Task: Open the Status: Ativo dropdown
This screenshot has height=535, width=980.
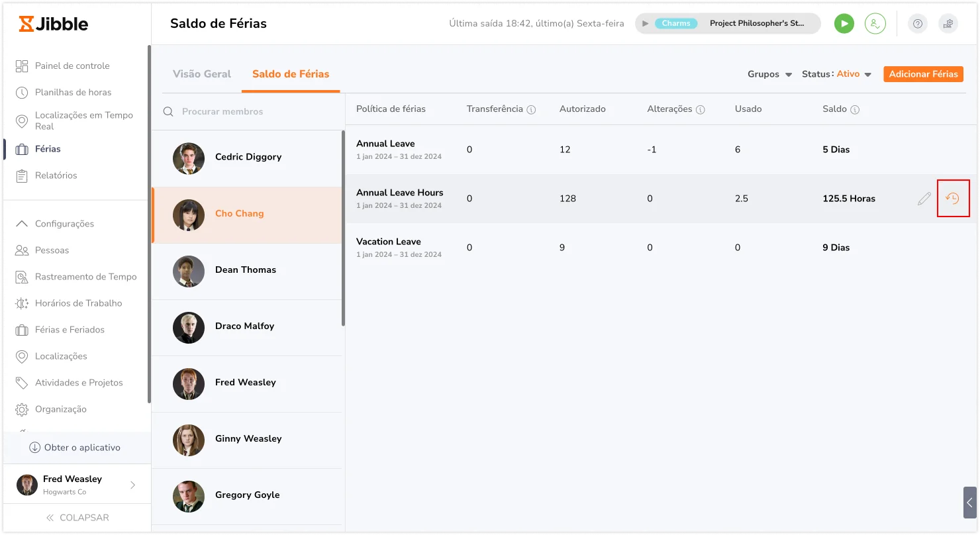Action: 836,74
